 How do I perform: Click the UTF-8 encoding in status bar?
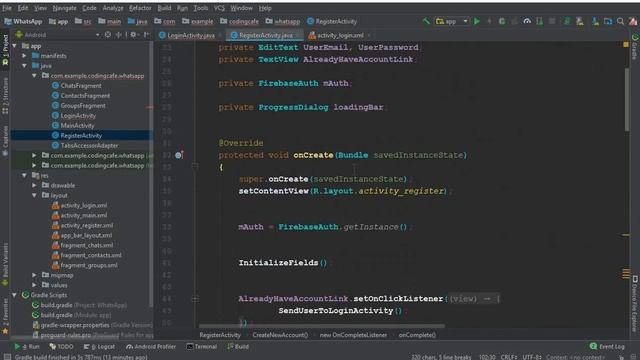point(532,357)
